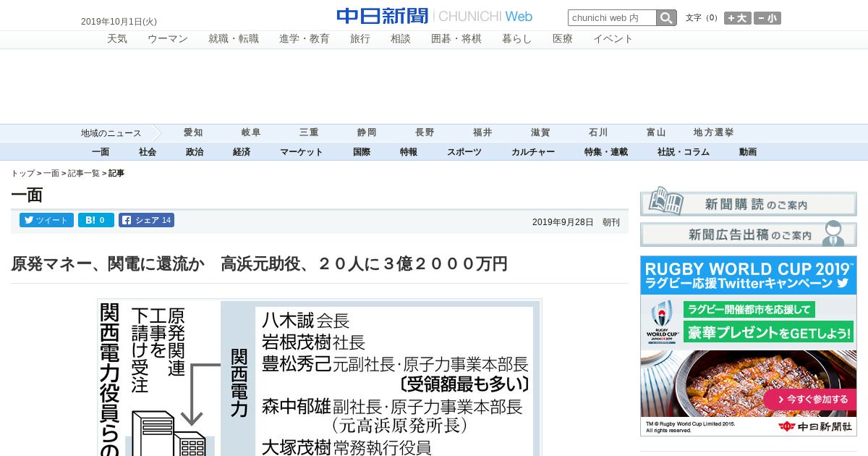Open the 囲碁・将棋 menu item

(456, 39)
